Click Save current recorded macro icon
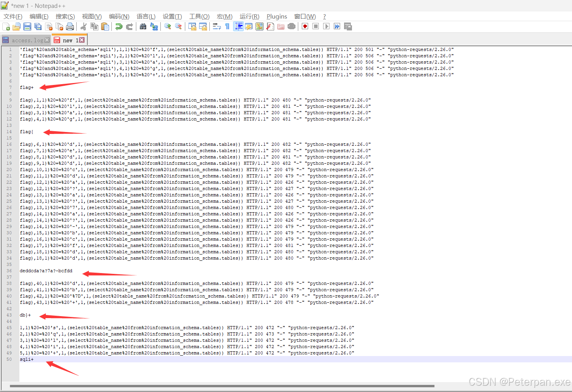The width and height of the screenshot is (572, 392). coord(348,26)
